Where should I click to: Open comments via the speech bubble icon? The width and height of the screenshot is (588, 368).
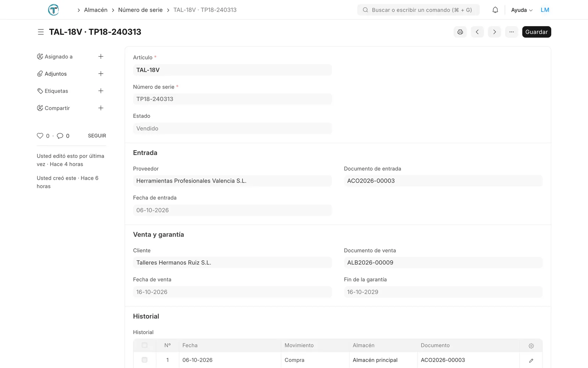pos(60,136)
